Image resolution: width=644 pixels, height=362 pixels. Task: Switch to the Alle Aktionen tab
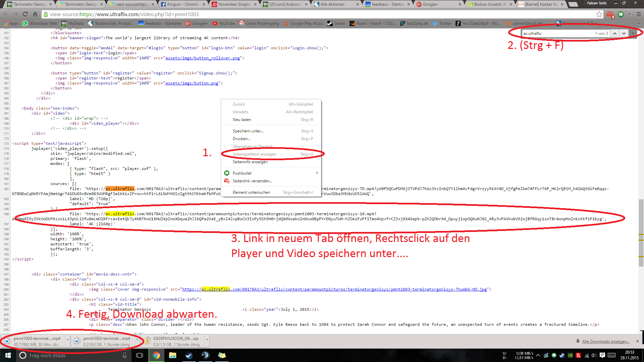click(336, 4)
